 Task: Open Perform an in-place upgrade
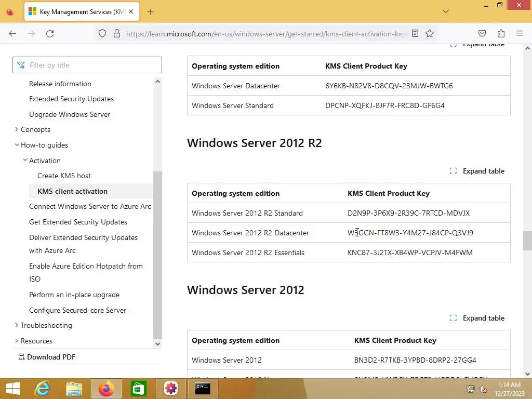pos(74,295)
